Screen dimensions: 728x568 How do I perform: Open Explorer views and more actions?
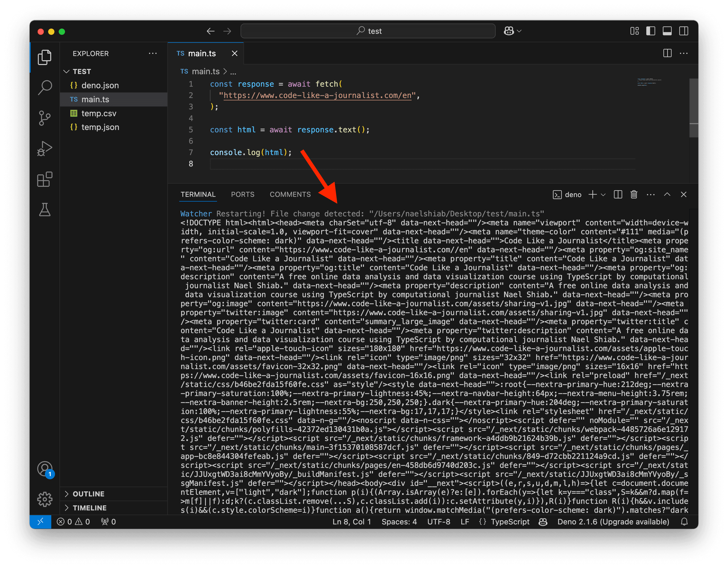153,53
